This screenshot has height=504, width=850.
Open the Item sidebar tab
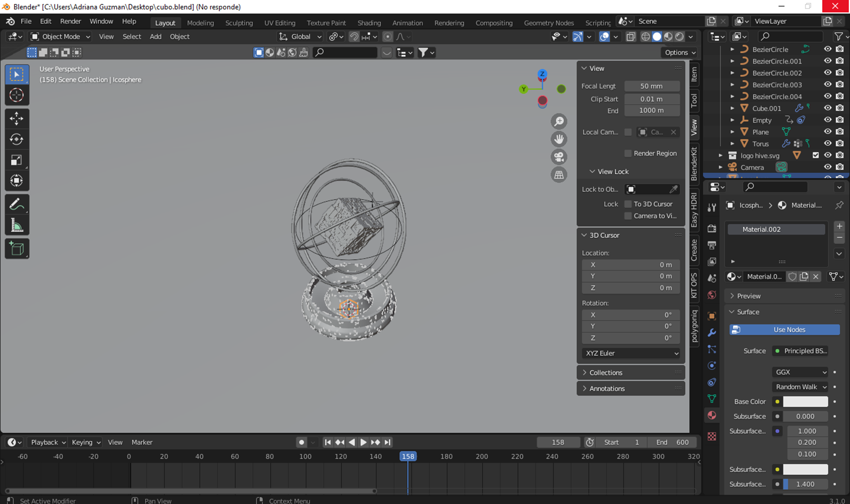(x=694, y=74)
